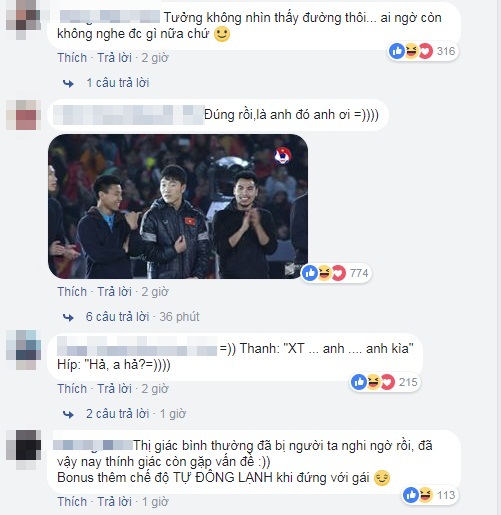The image size is (501, 515).
Task: Like the "Đúng rồi, là anh đó" photo comment
Action: tap(72, 292)
